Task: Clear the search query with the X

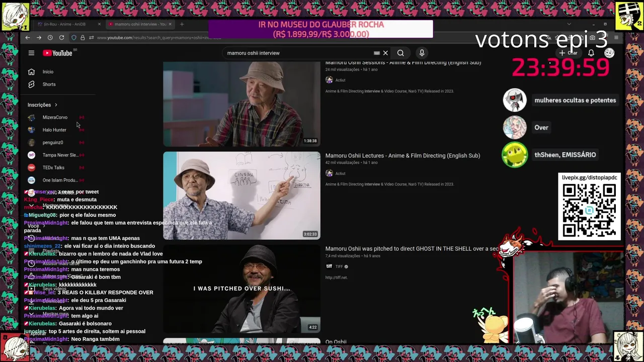Action: point(385,53)
